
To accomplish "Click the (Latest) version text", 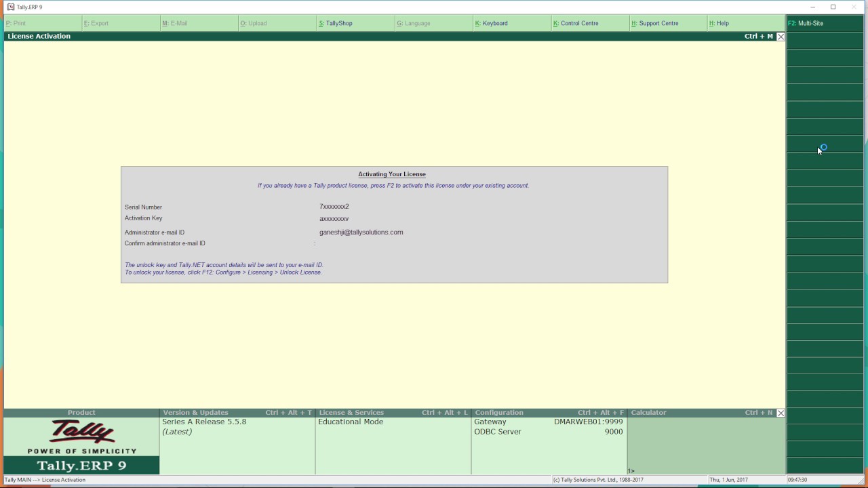I will coord(177,432).
